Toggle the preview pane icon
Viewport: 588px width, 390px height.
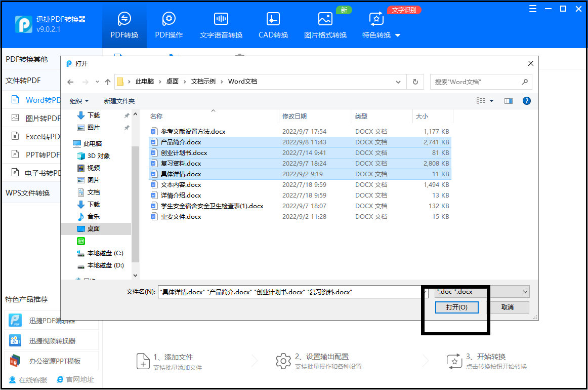[509, 101]
